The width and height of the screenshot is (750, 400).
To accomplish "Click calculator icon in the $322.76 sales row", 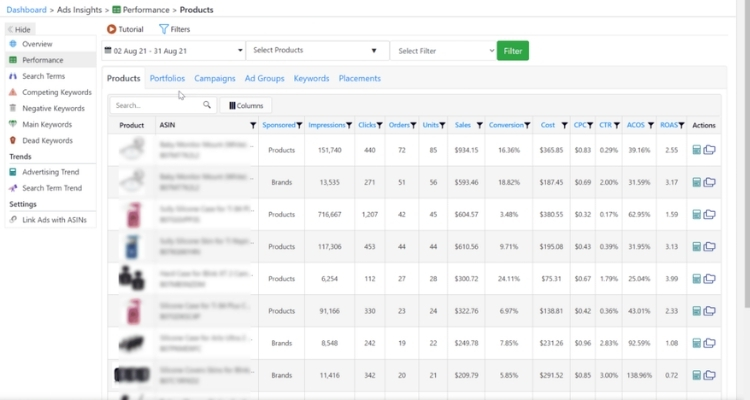I will 696,311.
